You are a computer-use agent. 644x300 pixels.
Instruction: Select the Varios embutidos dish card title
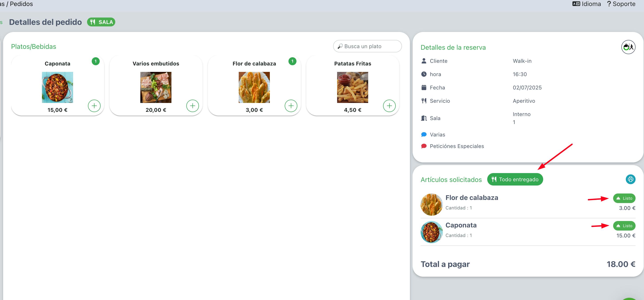(x=156, y=63)
